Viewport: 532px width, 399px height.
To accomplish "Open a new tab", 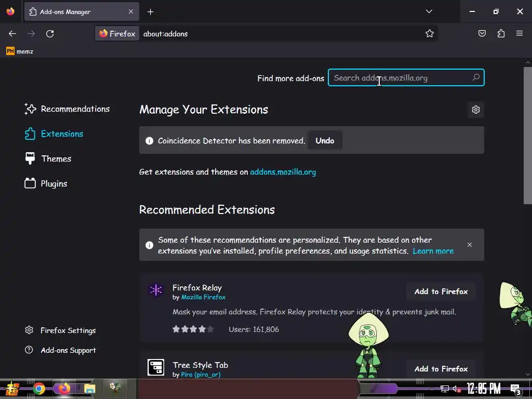I will [150, 12].
